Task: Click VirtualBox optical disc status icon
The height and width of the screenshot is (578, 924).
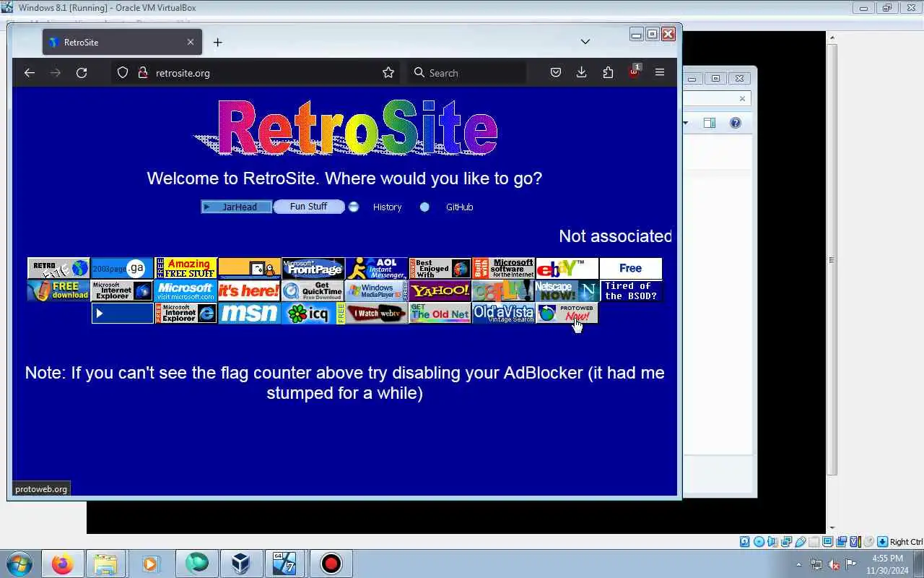Action: coord(759,542)
